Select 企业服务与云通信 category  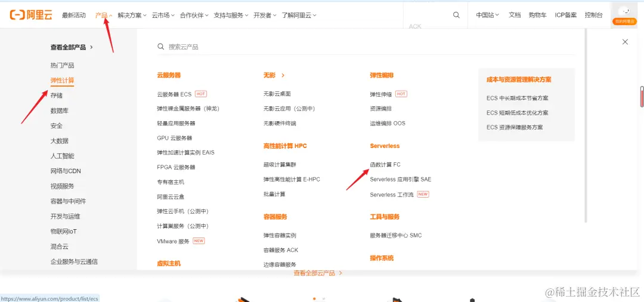[x=74, y=262]
